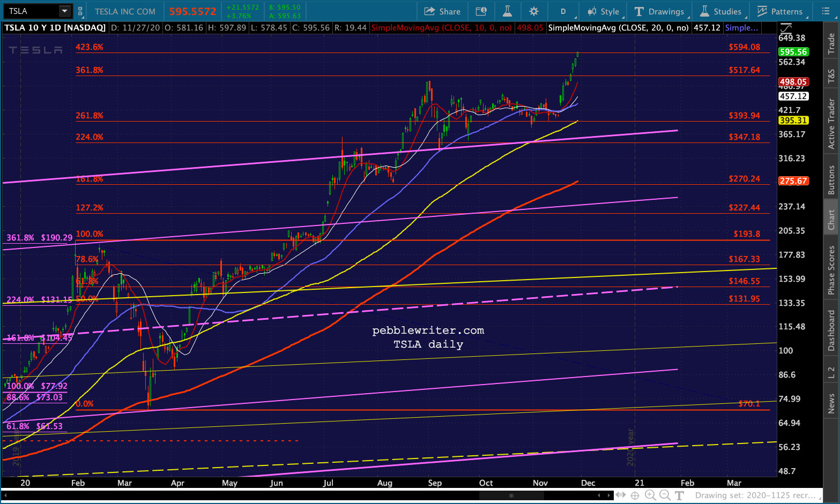The width and height of the screenshot is (840, 504).
Task: Open the Style menu
Action: pyautogui.click(x=603, y=11)
